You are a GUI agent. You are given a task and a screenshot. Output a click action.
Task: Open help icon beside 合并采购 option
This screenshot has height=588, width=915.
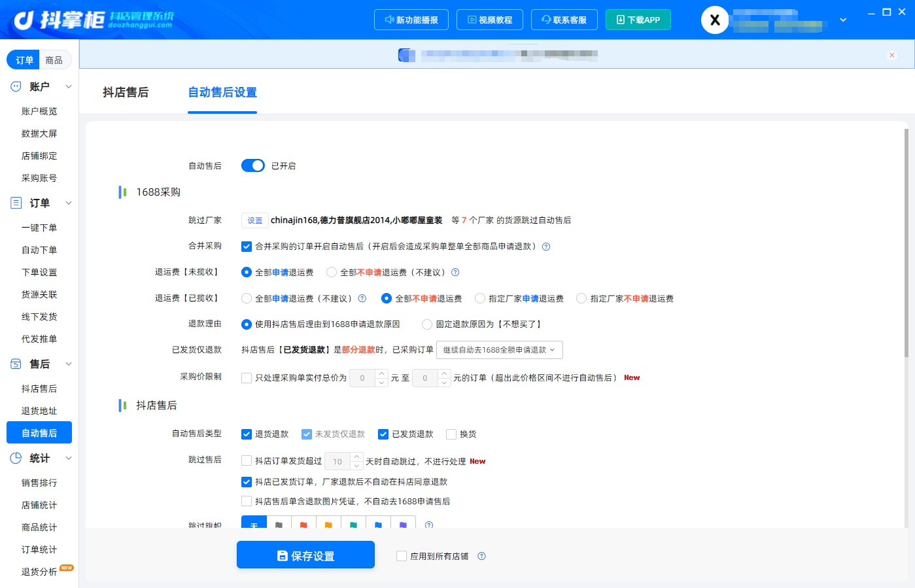pos(546,247)
